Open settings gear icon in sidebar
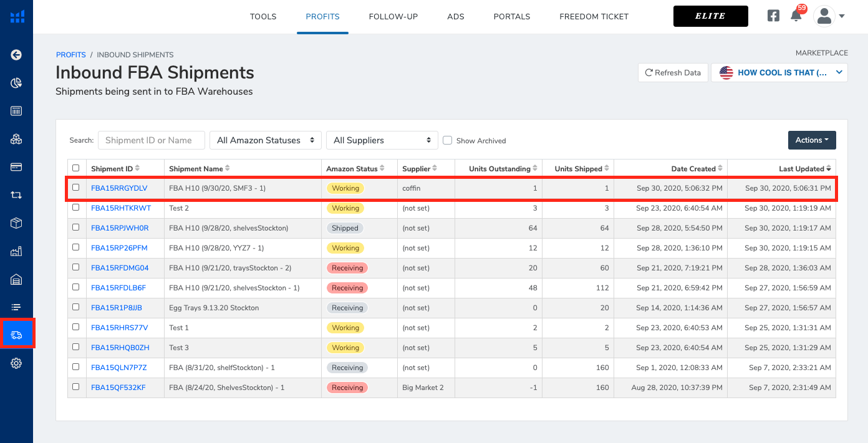The image size is (868, 443). click(x=16, y=363)
